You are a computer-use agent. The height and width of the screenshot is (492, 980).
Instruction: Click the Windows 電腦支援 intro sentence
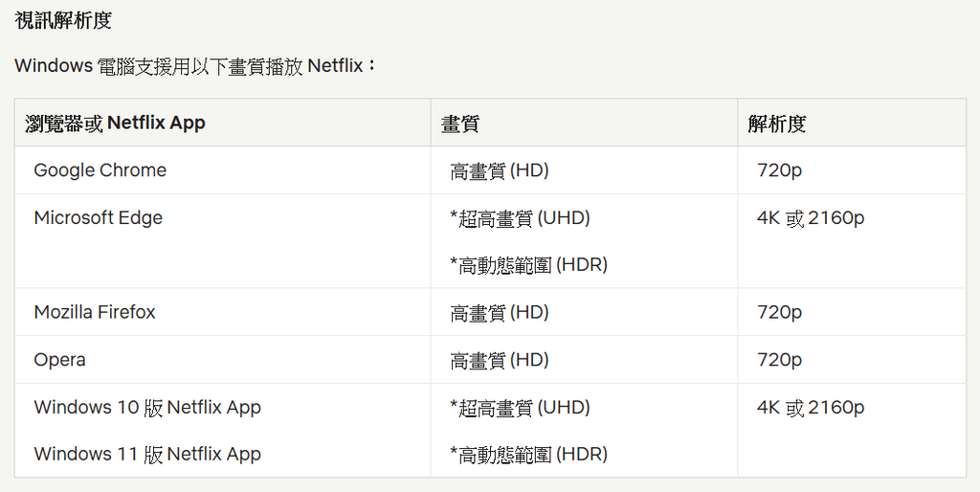[x=196, y=66]
